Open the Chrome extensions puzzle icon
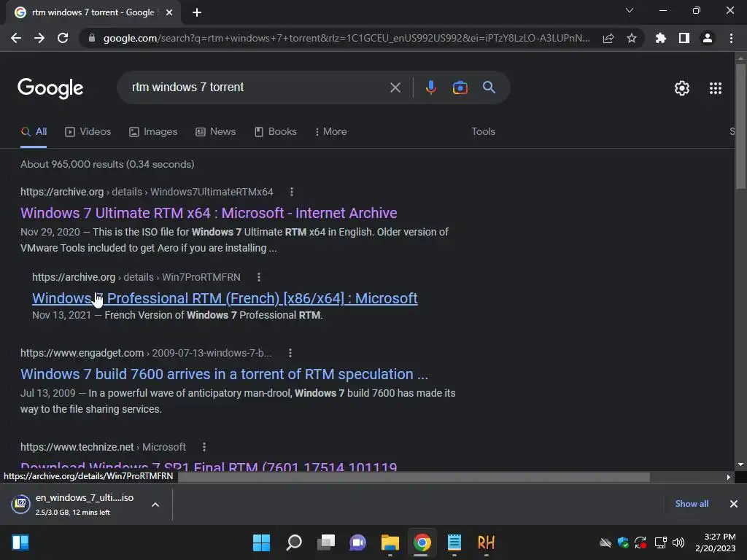The height and width of the screenshot is (560, 747). [x=661, y=38]
